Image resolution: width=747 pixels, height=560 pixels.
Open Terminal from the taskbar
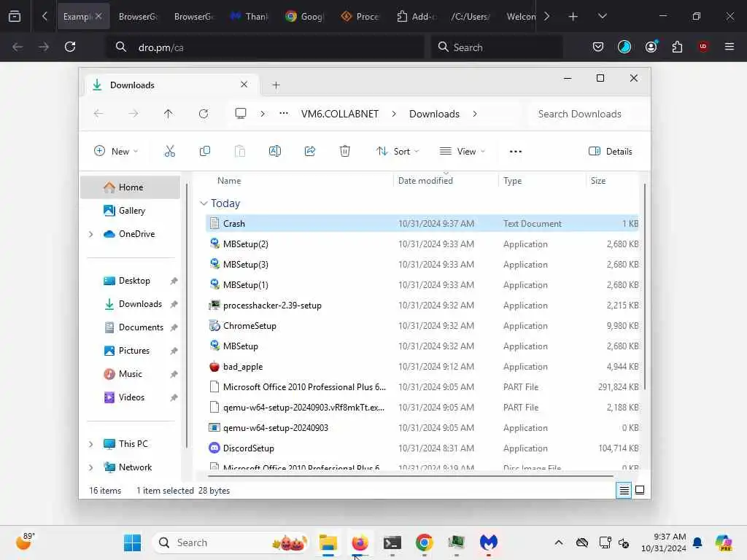[x=392, y=542]
